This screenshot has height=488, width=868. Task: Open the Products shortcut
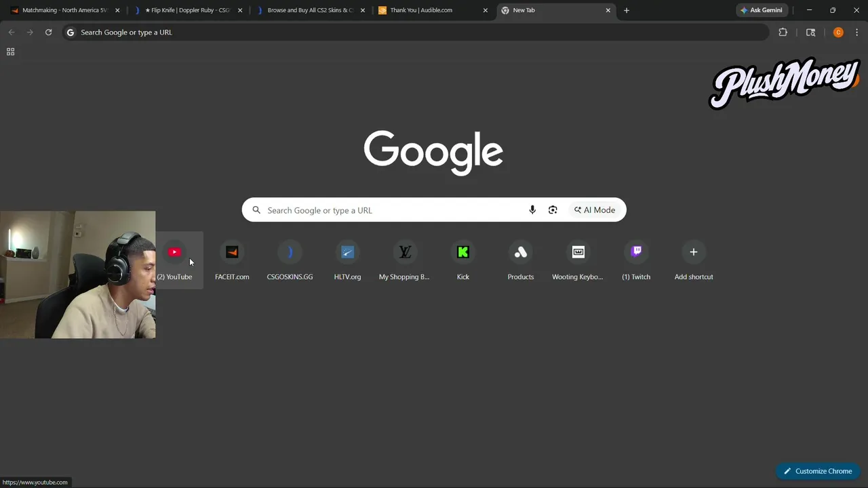point(521,260)
